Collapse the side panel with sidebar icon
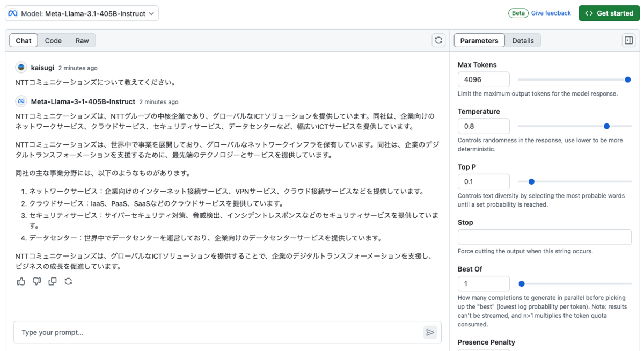The height and width of the screenshot is (351, 644). coord(628,40)
